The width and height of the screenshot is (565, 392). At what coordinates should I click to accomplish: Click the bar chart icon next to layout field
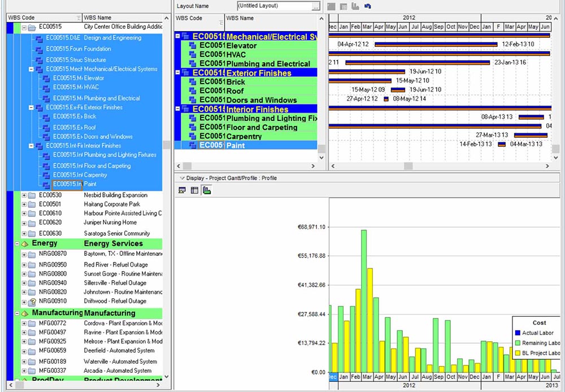point(355,6)
